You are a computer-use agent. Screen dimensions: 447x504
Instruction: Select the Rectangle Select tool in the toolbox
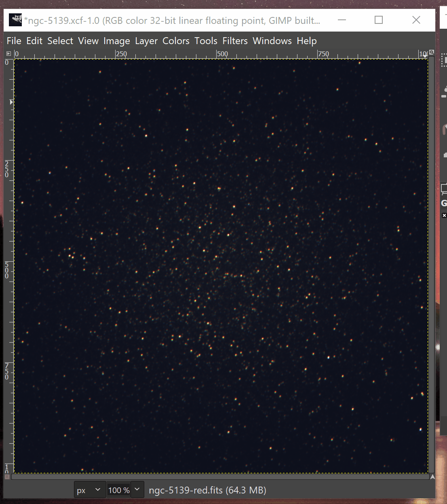pyautogui.click(x=444, y=61)
